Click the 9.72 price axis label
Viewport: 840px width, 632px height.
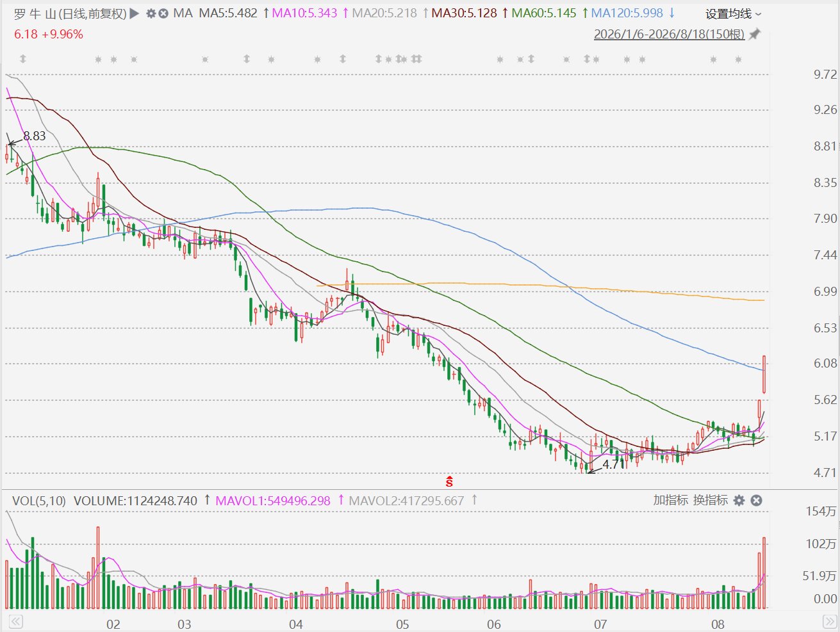[x=825, y=75]
